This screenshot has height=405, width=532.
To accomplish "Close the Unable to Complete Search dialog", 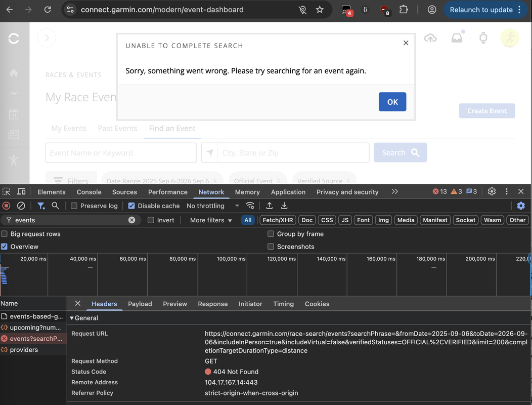I will [406, 43].
